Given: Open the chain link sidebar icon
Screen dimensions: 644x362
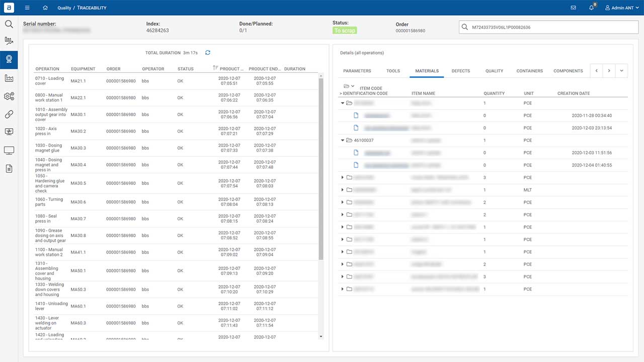Looking at the screenshot, I should [9, 114].
